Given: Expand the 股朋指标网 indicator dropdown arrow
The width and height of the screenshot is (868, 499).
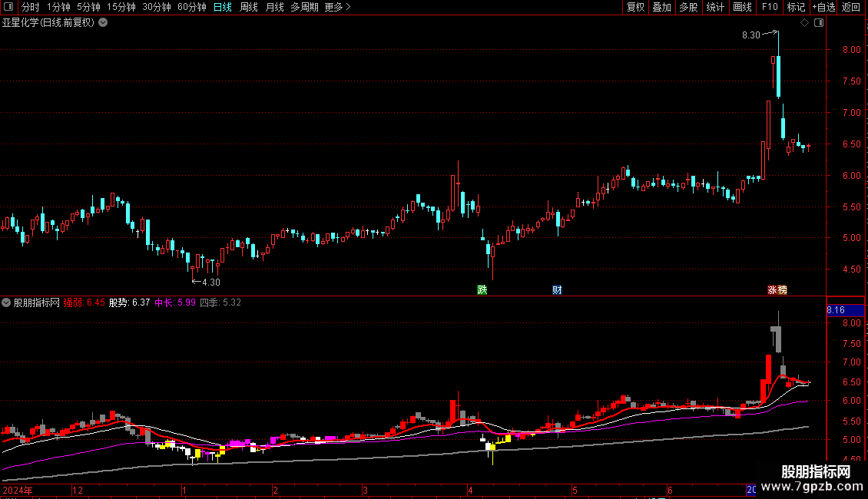Looking at the screenshot, I should pos(6,302).
